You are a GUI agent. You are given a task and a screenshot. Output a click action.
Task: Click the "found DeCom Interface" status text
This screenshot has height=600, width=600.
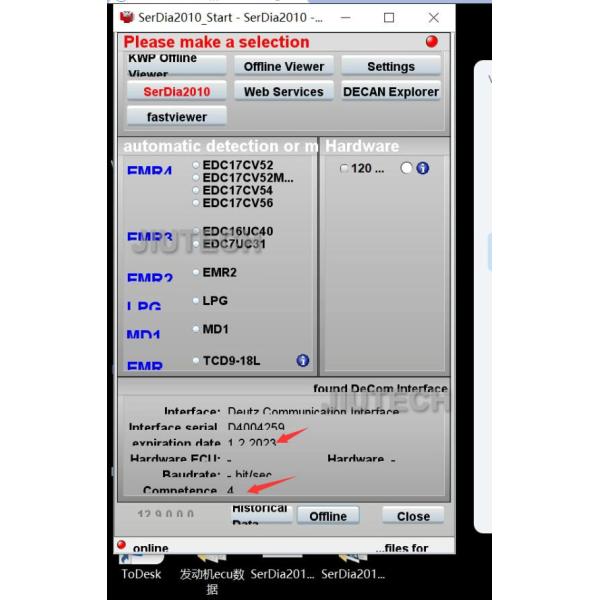click(380, 388)
